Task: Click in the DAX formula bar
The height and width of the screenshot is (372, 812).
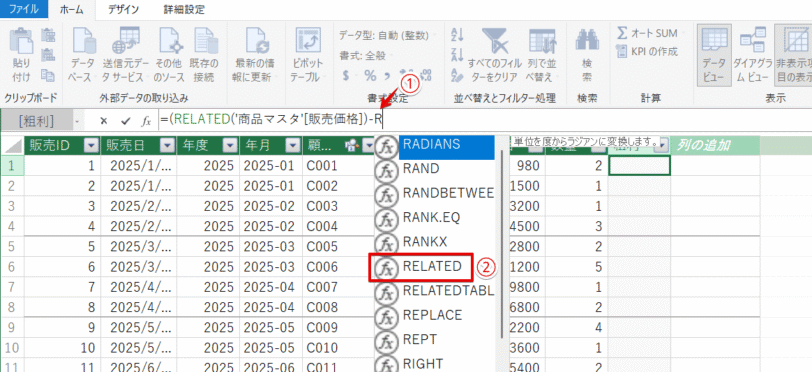Action: 484,121
